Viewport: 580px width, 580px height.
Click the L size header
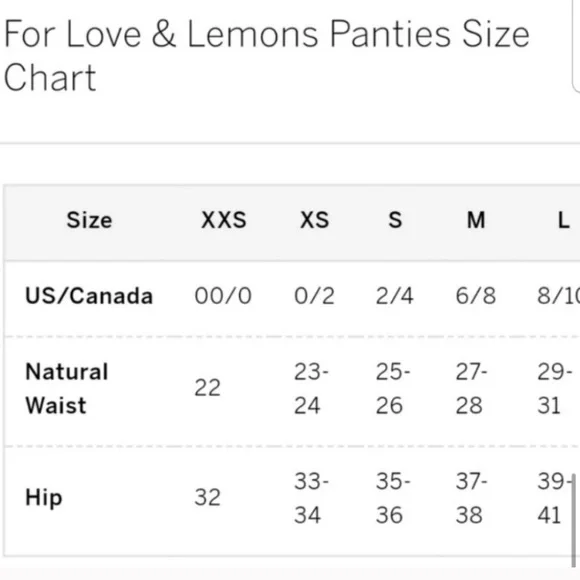pos(563,220)
